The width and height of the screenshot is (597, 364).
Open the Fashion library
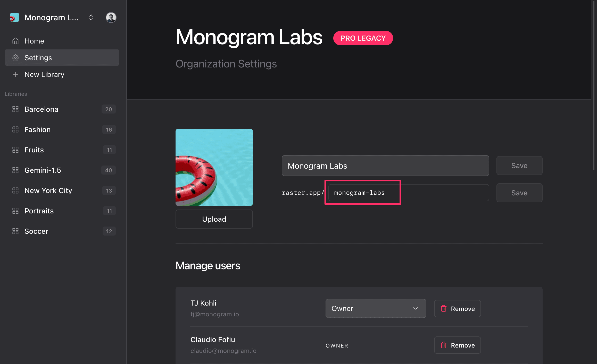tap(62, 129)
